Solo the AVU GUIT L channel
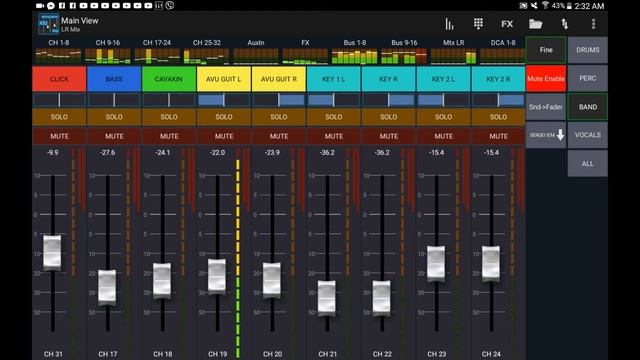Image resolution: width=640 pixels, height=360 pixels. 224,117
